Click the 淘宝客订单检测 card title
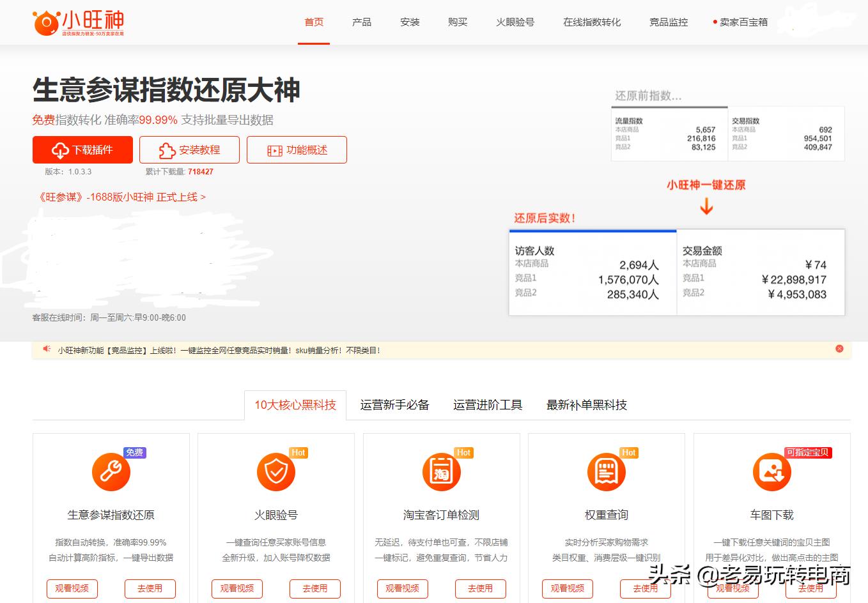The width and height of the screenshot is (868, 603). click(441, 515)
